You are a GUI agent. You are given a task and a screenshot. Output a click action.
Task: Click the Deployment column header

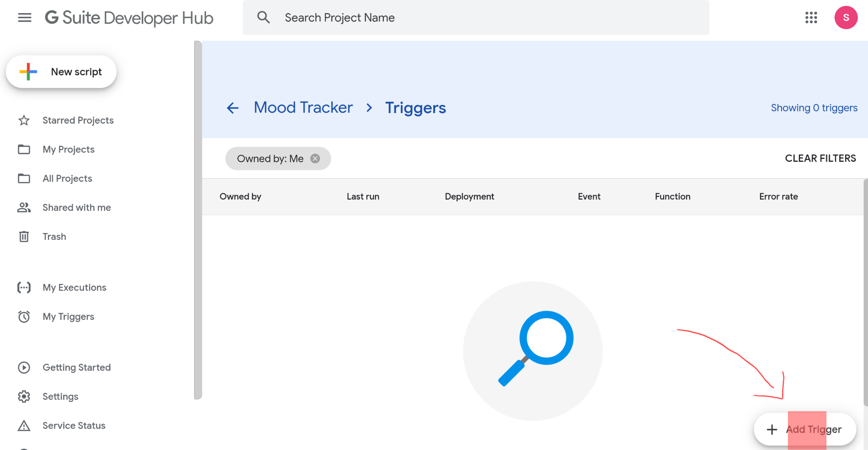pos(469,197)
